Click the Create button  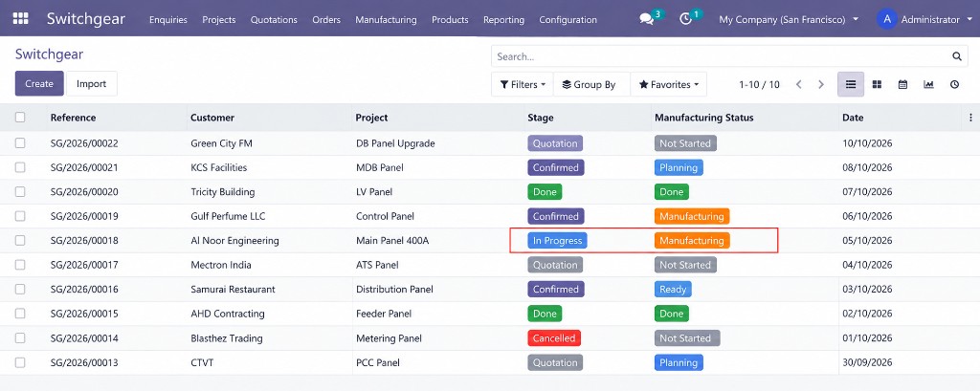click(39, 84)
